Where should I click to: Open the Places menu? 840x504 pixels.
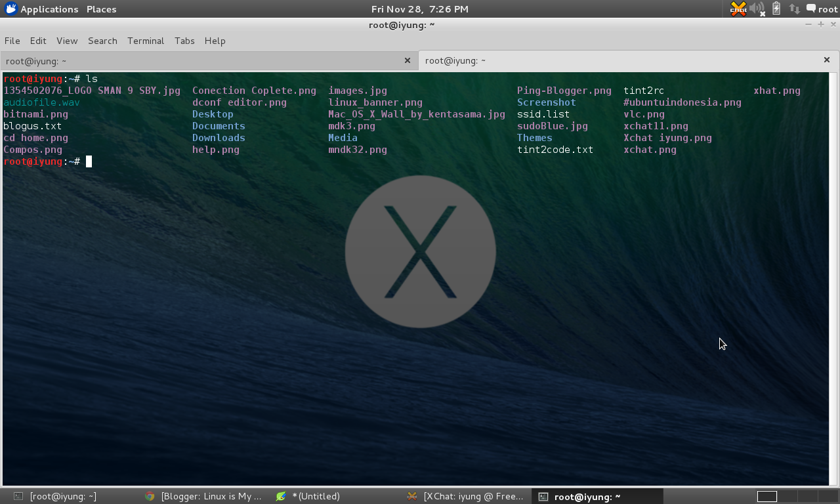pyautogui.click(x=101, y=9)
